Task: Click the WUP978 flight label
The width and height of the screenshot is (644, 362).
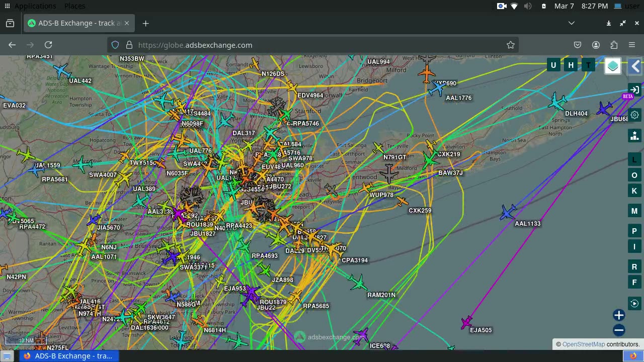Action: click(381, 195)
